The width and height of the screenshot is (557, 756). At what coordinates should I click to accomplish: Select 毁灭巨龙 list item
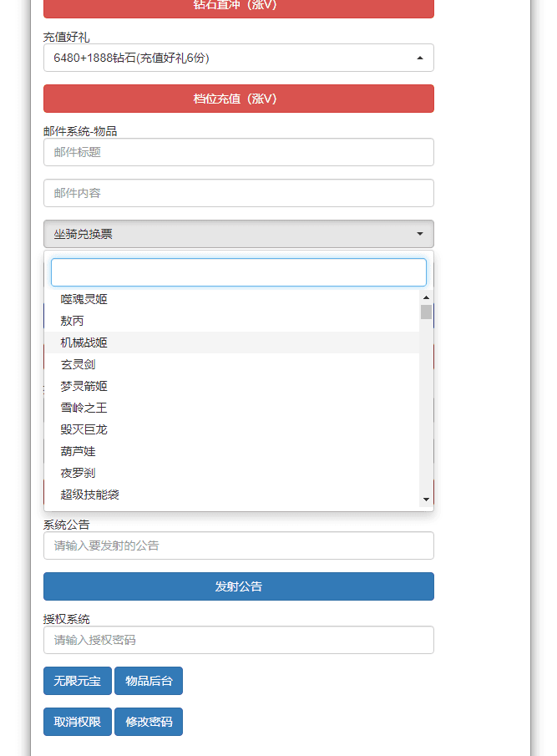tap(84, 429)
